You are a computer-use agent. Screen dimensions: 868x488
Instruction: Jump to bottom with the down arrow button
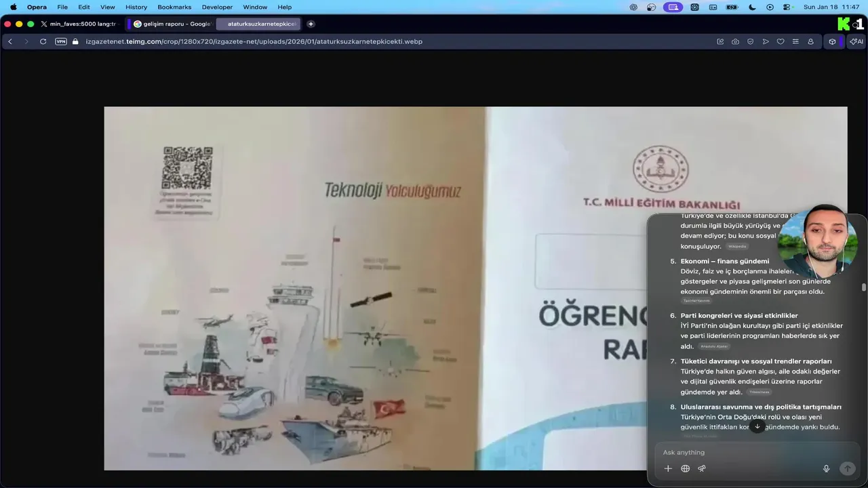point(757,426)
